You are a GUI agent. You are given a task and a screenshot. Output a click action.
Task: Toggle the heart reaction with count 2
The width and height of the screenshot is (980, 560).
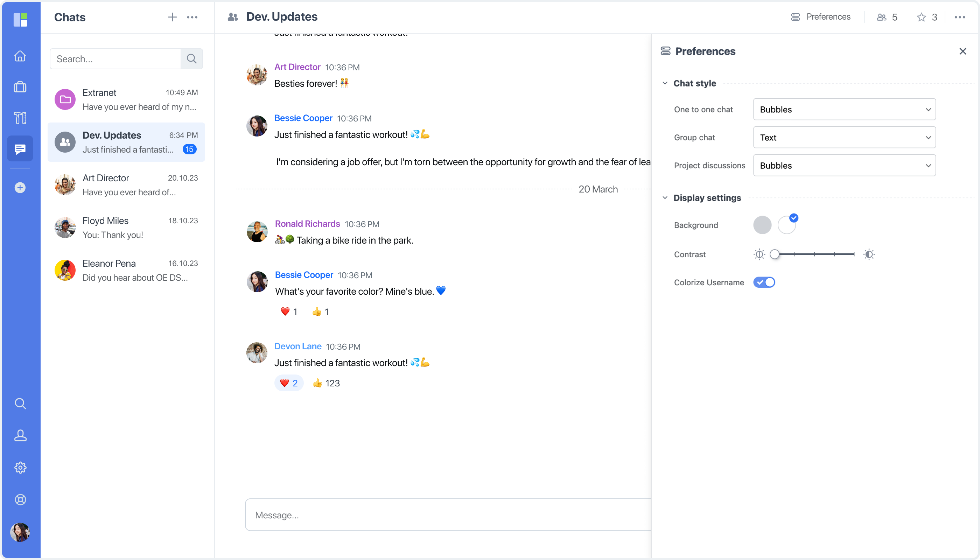tap(288, 383)
